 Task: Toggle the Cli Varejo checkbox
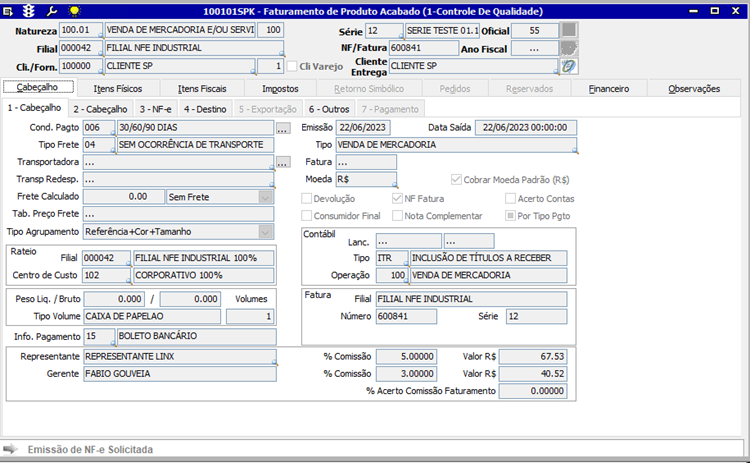[293, 66]
